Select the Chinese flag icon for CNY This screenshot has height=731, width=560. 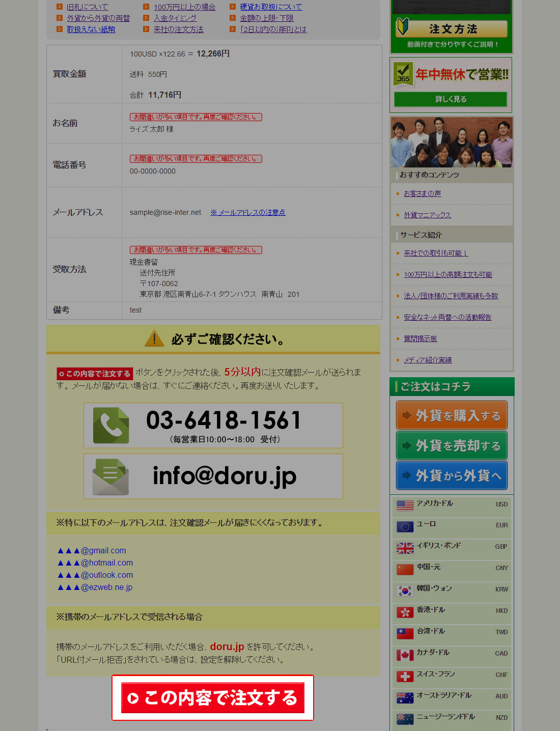click(405, 569)
